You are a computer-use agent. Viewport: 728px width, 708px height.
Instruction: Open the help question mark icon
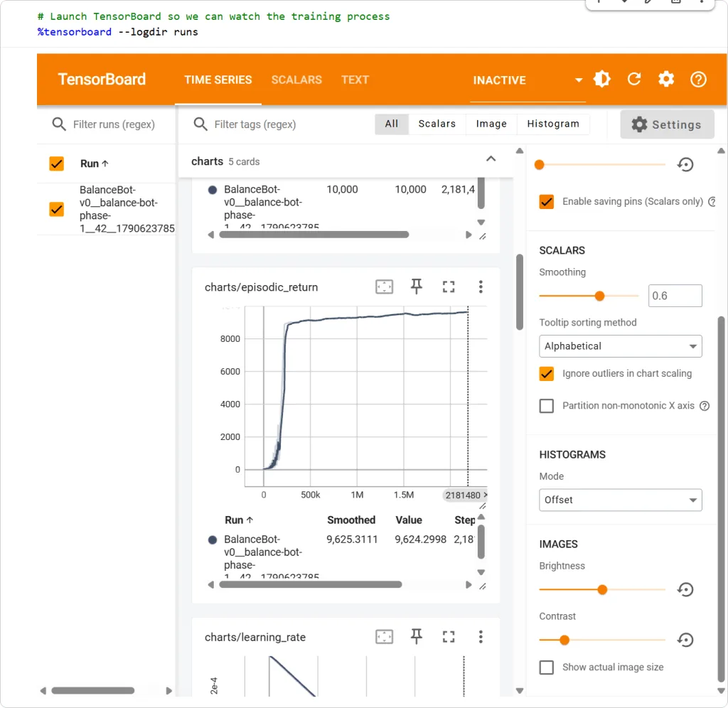click(x=698, y=80)
